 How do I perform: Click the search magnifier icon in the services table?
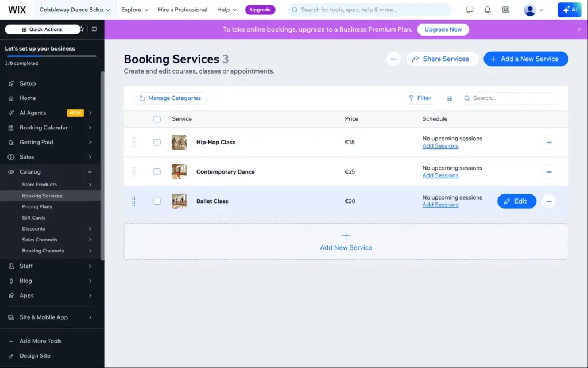click(467, 98)
